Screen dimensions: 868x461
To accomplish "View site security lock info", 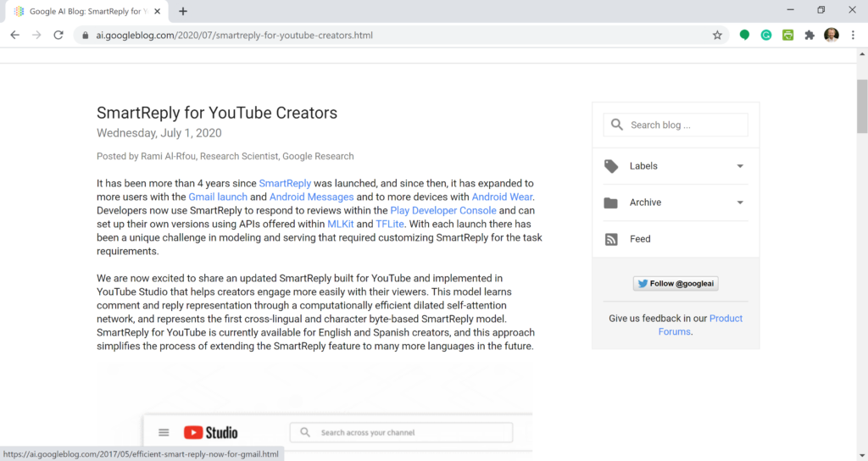I will pyautogui.click(x=85, y=36).
